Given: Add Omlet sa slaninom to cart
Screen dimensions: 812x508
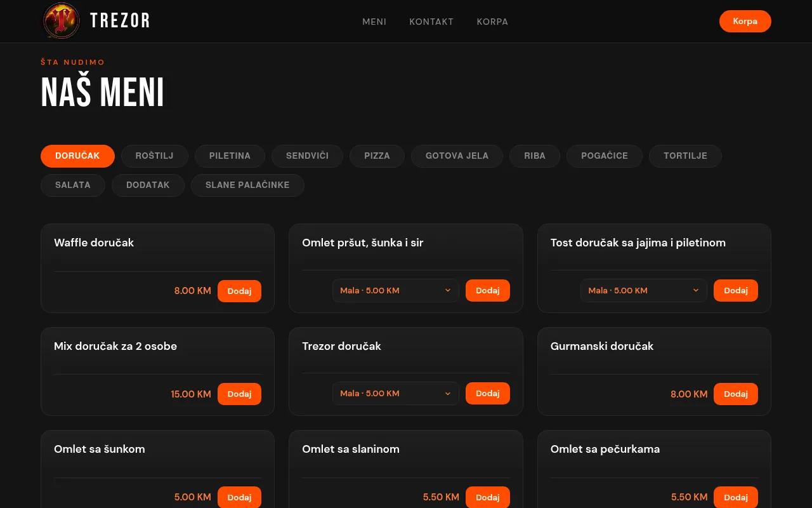Looking at the screenshot, I should click(487, 497).
